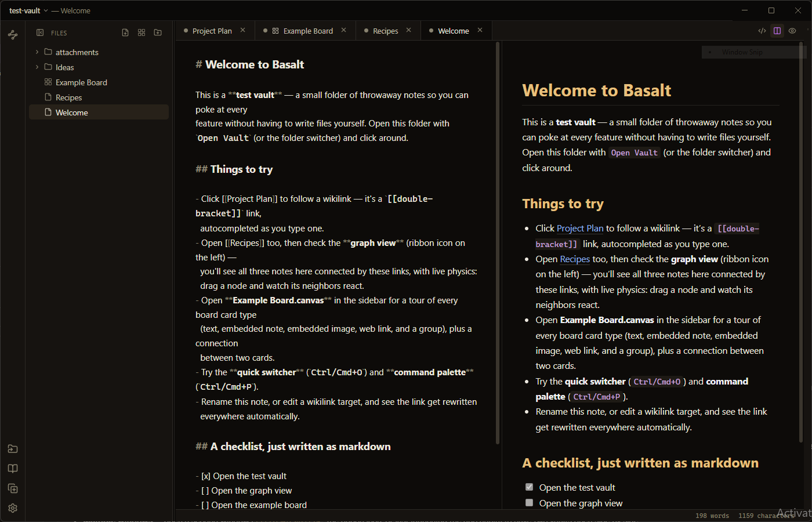Open Recipes note in the file tree

99,97
